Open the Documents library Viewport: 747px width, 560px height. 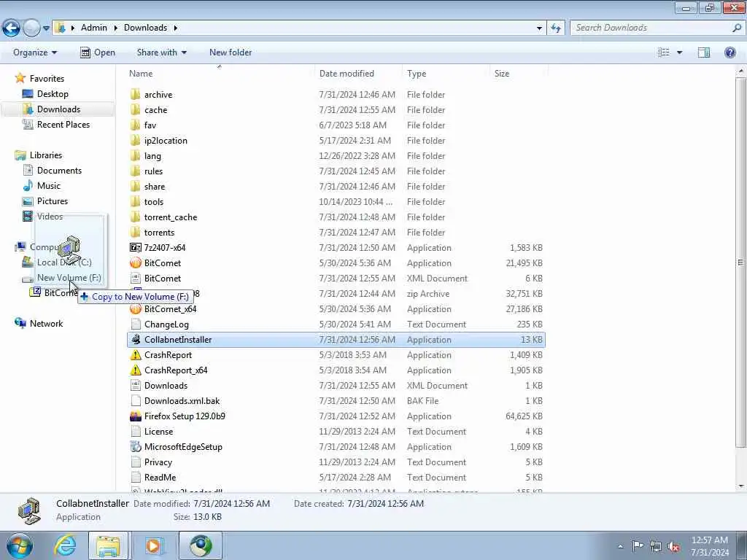pyautogui.click(x=59, y=170)
